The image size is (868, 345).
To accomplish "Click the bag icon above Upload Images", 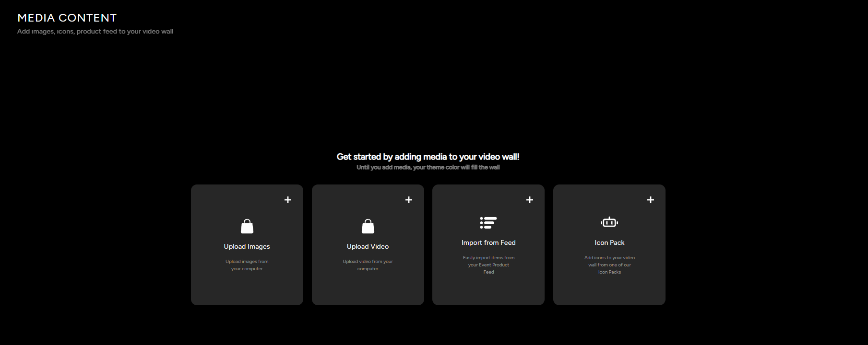I will click(x=247, y=226).
